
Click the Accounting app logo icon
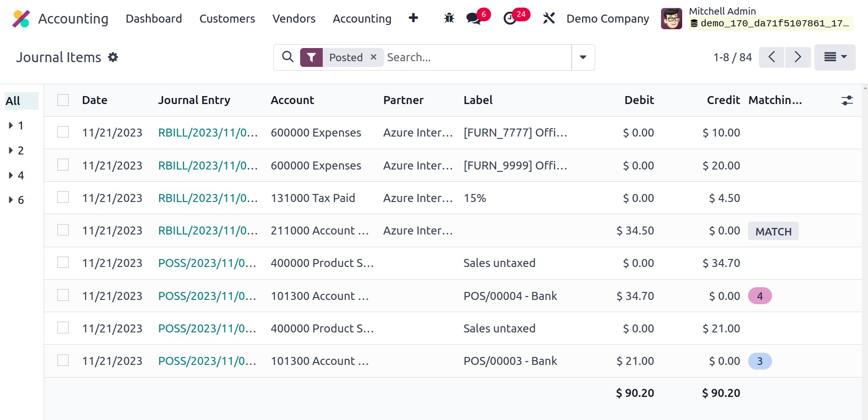pos(21,19)
